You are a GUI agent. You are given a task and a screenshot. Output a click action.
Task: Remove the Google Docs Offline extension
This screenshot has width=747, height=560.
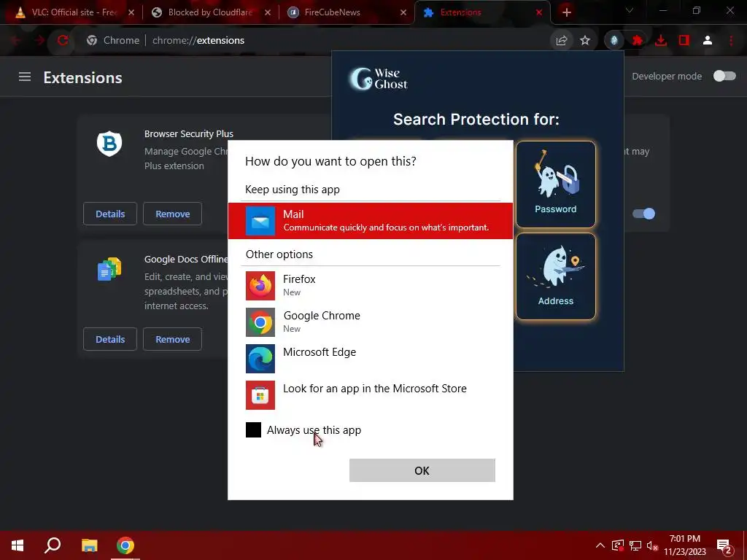pos(172,339)
